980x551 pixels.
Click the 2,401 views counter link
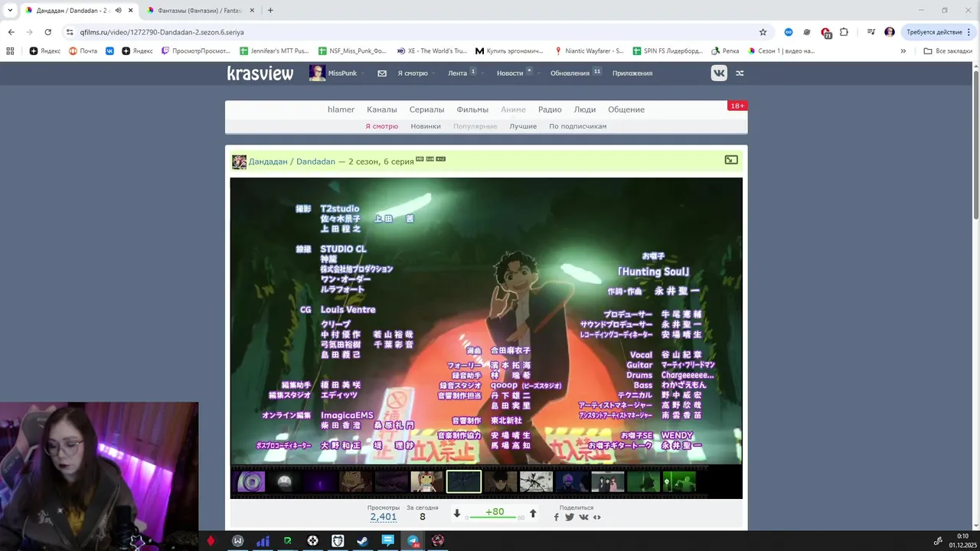pyautogui.click(x=383, y=517)
